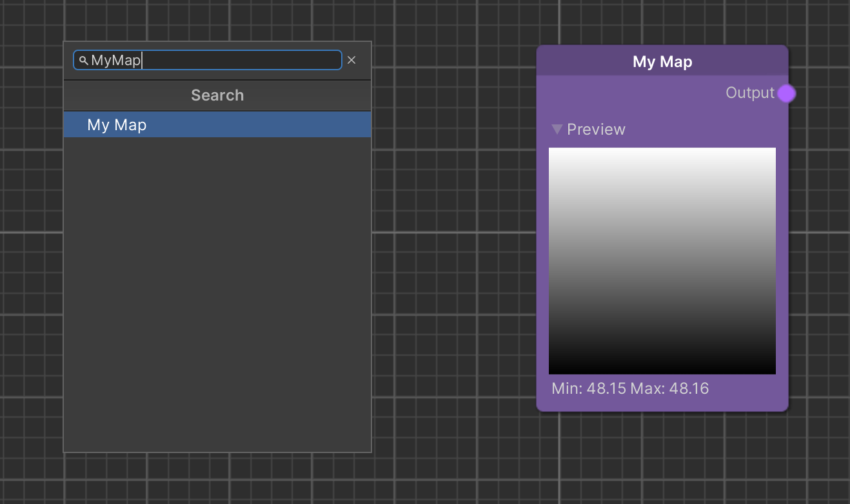Screen dimensions: 850x504
Task: Click inside the MyMap search input field
Action: coord(239,60)
